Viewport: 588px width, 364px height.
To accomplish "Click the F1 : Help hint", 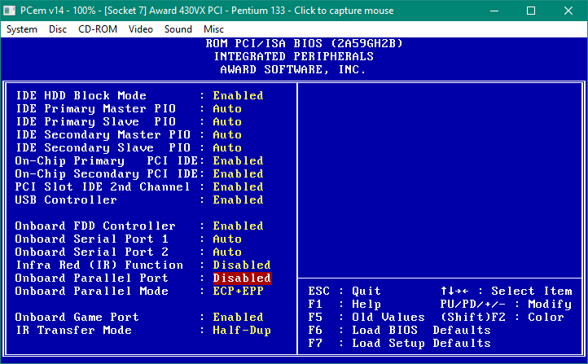I will tap(344, 304).
